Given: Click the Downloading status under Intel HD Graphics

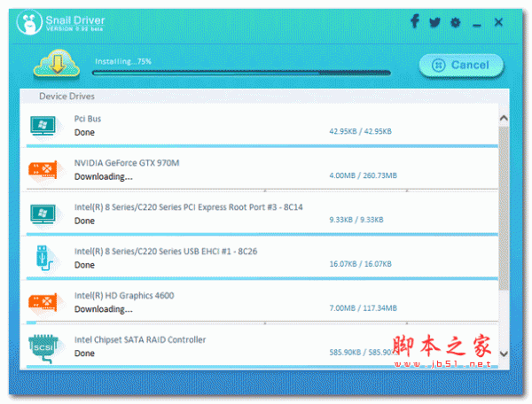Looking at the screenshot, I should pyautogui.click(x=103, y=309).
